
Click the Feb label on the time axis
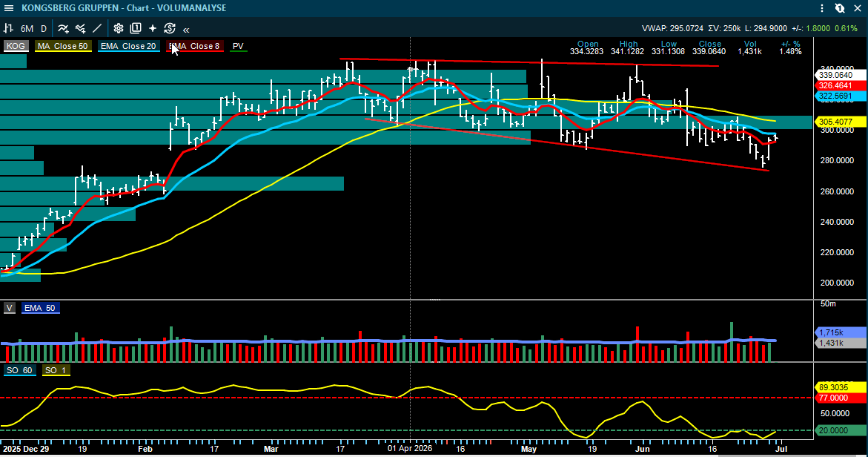click(145, 449)
